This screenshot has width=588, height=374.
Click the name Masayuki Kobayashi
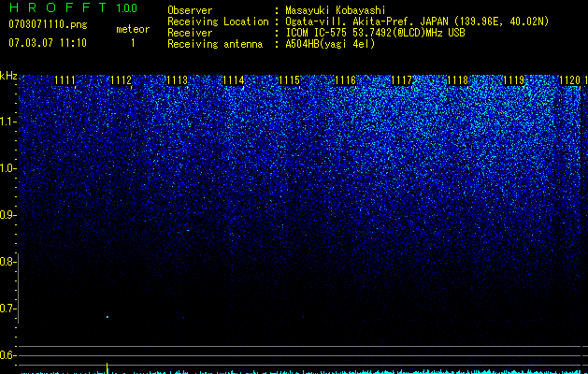click(336, 10)
